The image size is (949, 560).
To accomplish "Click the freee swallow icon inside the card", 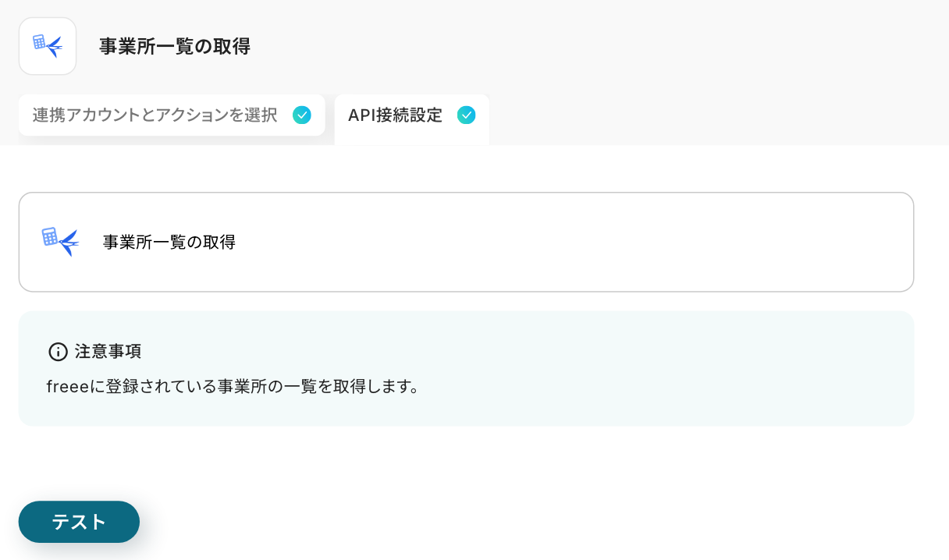I will pos(60,242).
